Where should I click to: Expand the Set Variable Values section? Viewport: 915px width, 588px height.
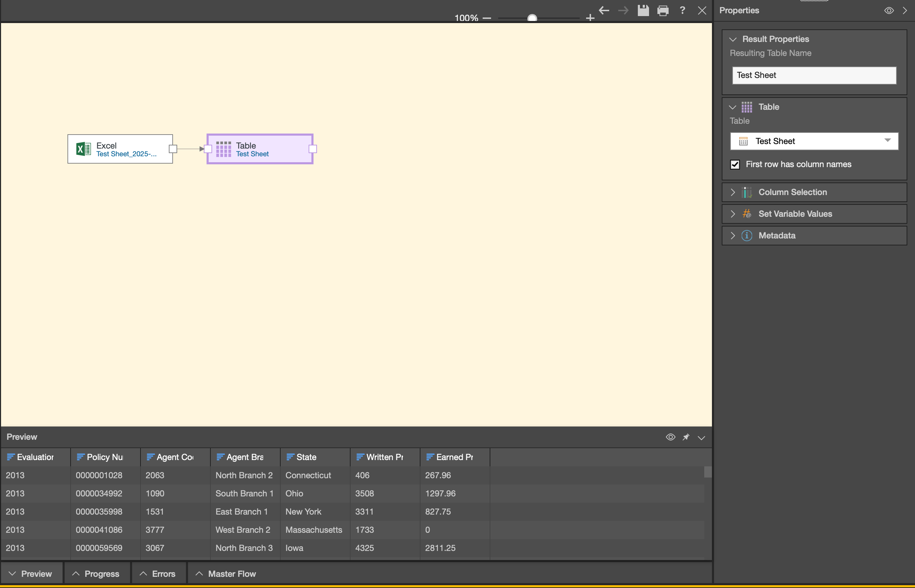pyautogui.click(x=733, y=214)
